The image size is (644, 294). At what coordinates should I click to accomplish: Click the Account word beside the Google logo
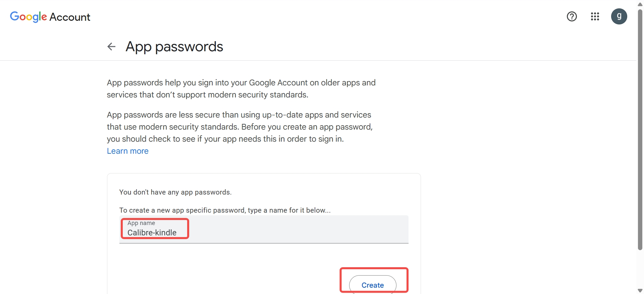[70, 17]
